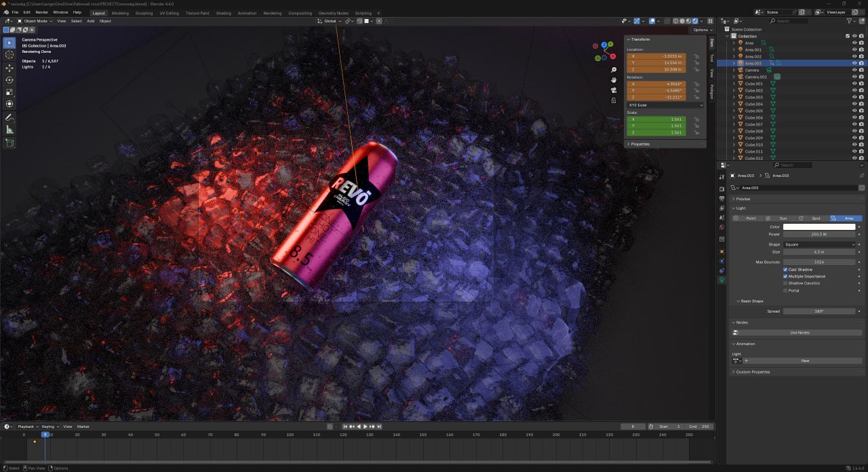The width and height of the screenshot is (868, 472).
Task: Collapse the Beam Shape subpanel
Action: tap(749, 301)
